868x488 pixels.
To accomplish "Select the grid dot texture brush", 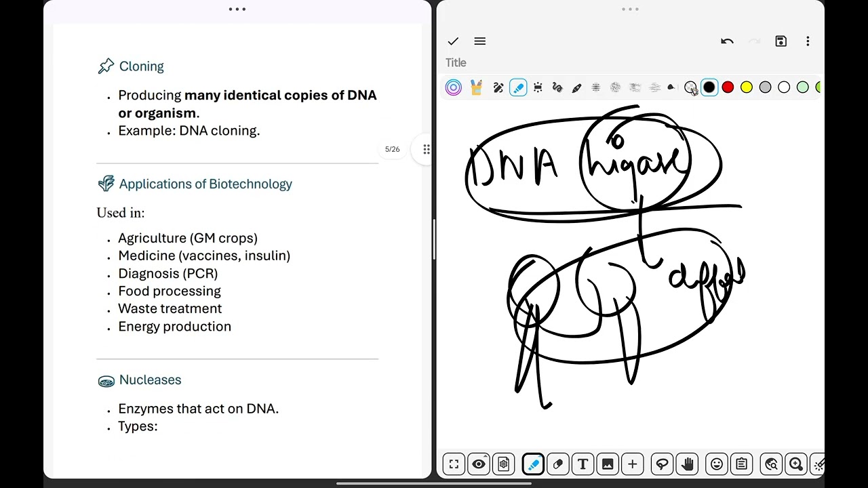I will click(596, 87).
